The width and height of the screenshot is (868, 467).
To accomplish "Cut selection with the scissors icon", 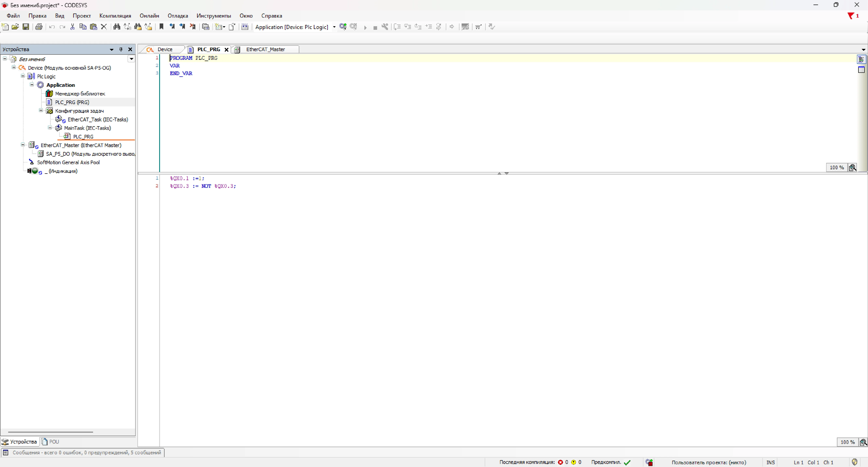I will [72, 27].
